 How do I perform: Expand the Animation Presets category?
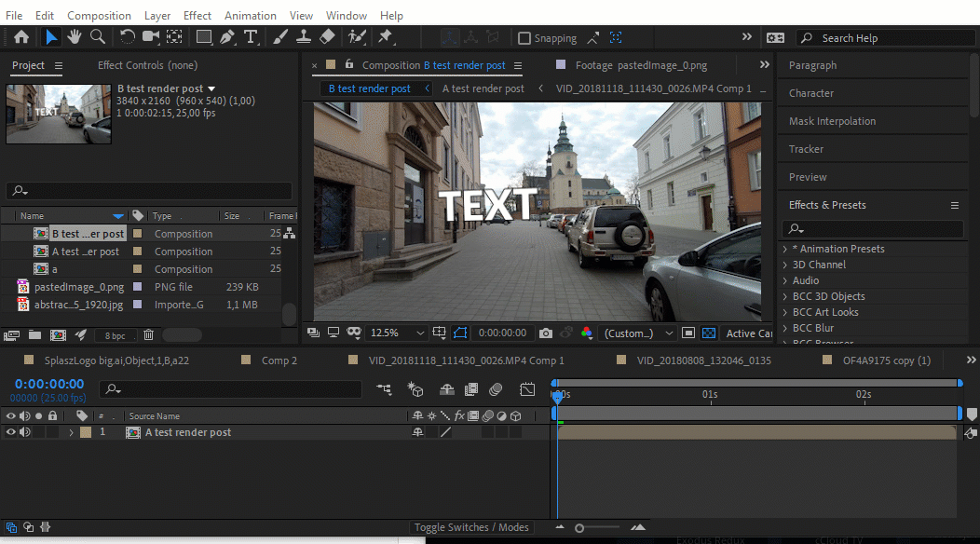pyautogui.click(x=785, y=249)
